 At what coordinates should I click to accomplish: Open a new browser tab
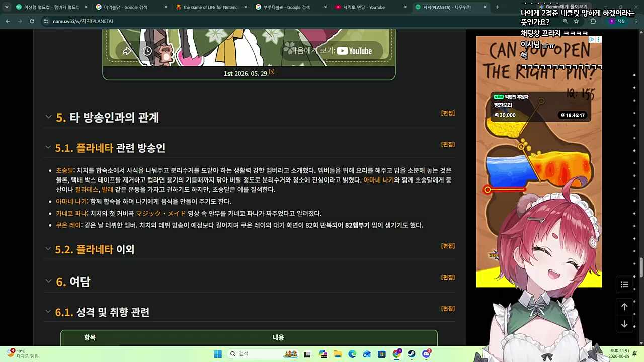click(497, 7)
